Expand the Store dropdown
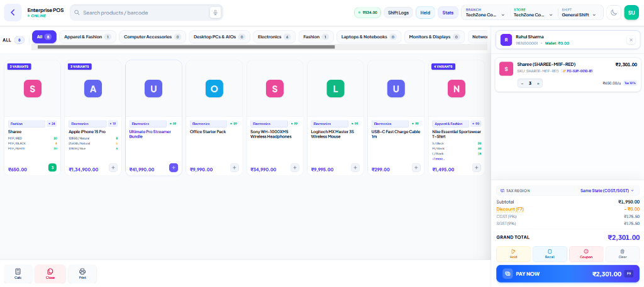Image resolution: width=644 pixels, height=287 pixels. tap(534, 13)
